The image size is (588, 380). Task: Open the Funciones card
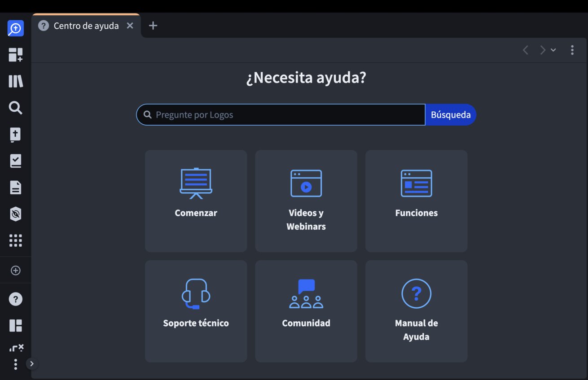point(417,201)
